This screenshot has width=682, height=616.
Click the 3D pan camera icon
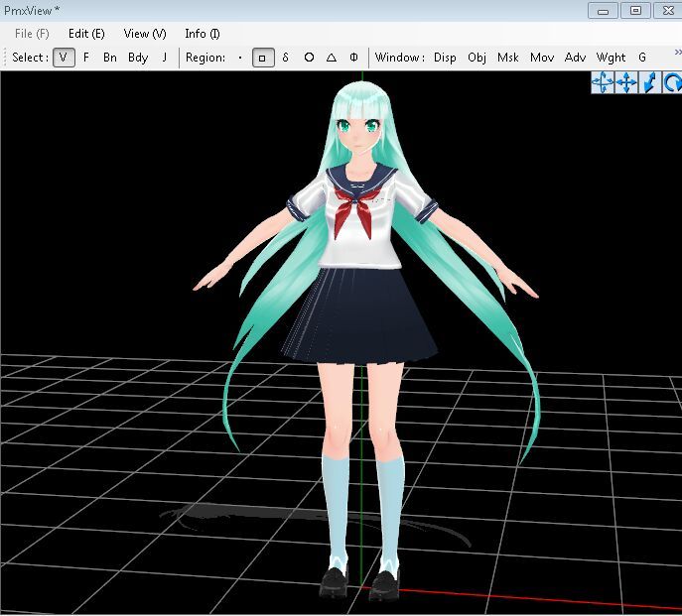(603, 82)
